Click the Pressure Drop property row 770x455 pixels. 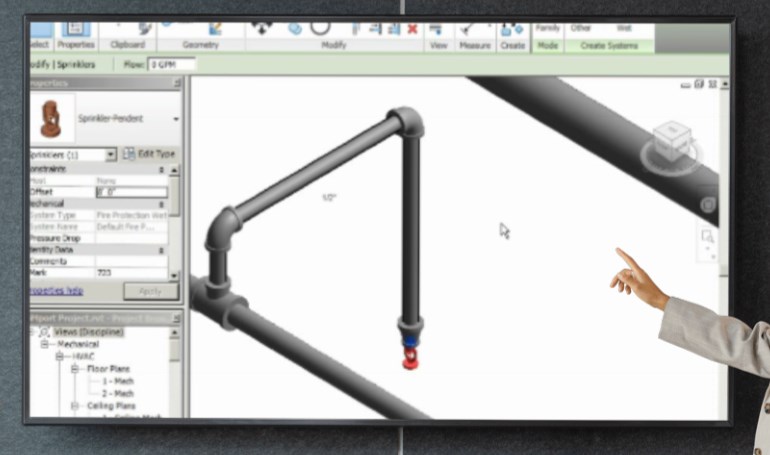[x=98, y=238]
